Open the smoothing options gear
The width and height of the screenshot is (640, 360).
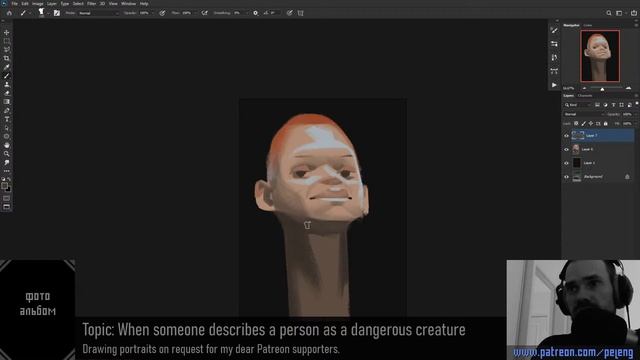(256, 13)
